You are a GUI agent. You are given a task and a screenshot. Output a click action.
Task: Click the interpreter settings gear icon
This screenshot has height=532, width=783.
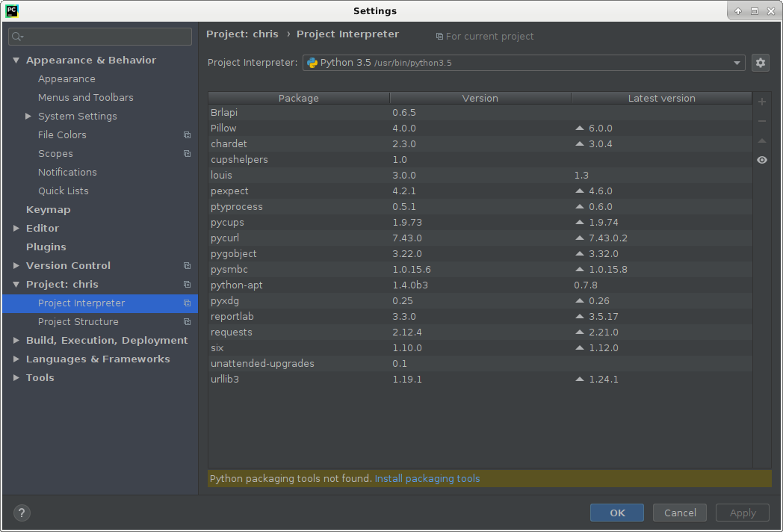(x=760, y=63)
